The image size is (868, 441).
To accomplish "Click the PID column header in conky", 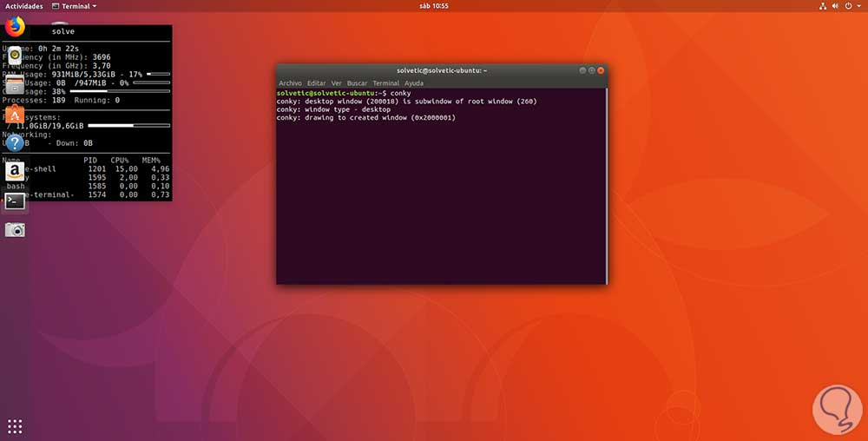I will point(90,161).
